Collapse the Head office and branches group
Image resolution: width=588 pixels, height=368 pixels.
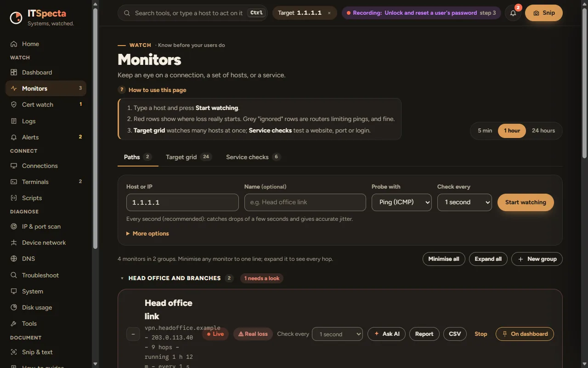[122, 278]
